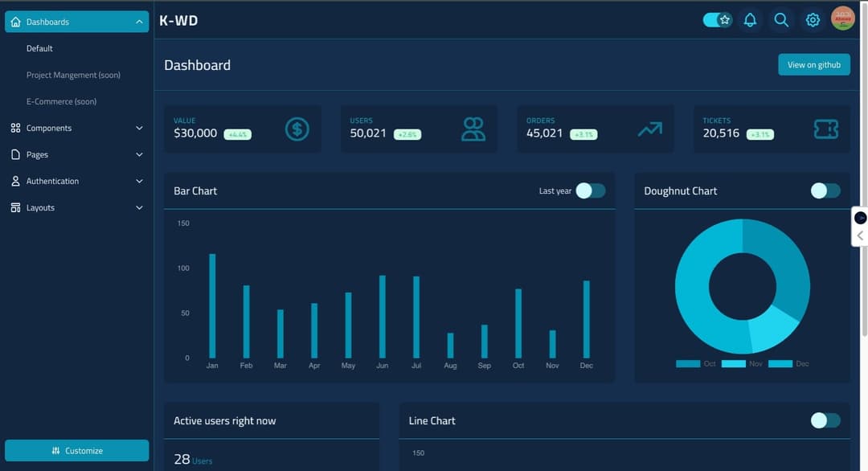
Task: Click the sliders icon in Customize button
Action: click(55, 451)
